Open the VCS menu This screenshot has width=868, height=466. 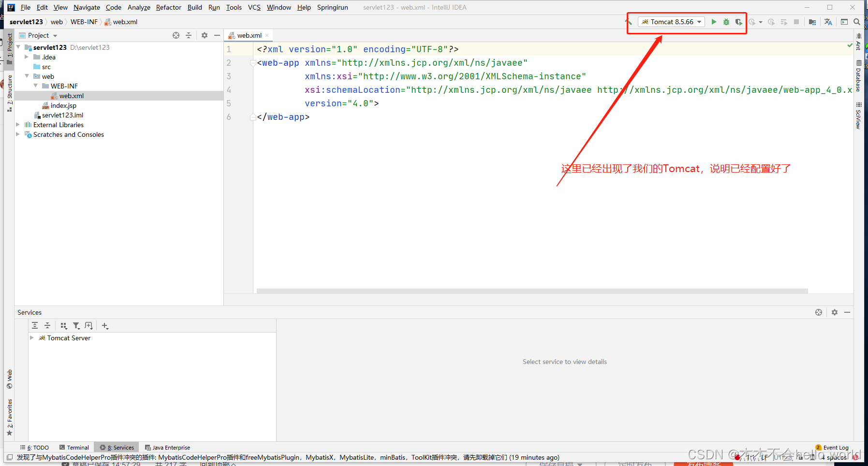click(x=254, y=7)
